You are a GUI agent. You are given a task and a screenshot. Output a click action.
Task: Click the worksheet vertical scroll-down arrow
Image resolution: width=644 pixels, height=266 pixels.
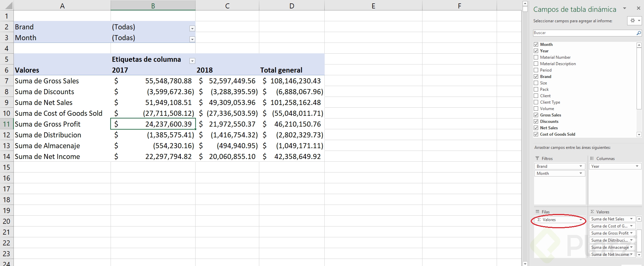click(525, 264)
